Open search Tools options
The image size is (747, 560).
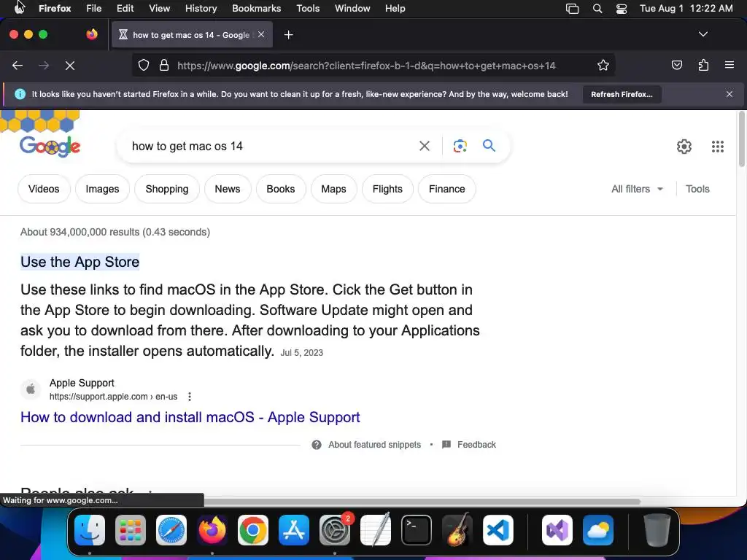pyautogui.click(x=697, y=189)
